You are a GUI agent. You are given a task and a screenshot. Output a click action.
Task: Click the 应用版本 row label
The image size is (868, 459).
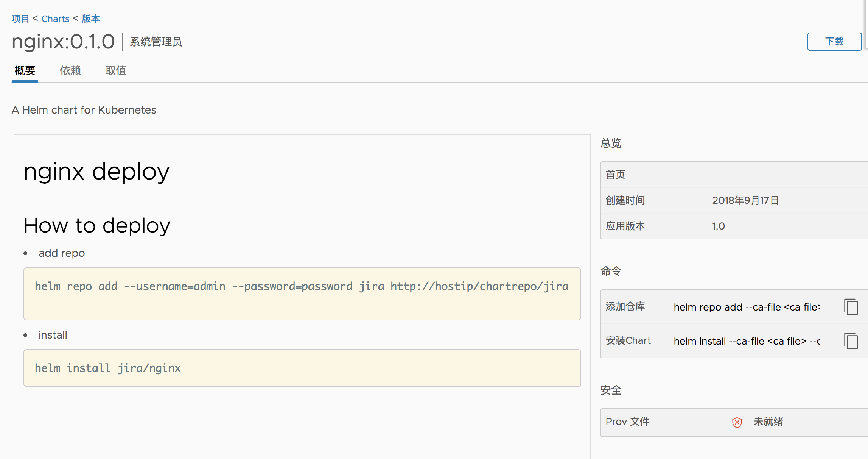[625, 226]
